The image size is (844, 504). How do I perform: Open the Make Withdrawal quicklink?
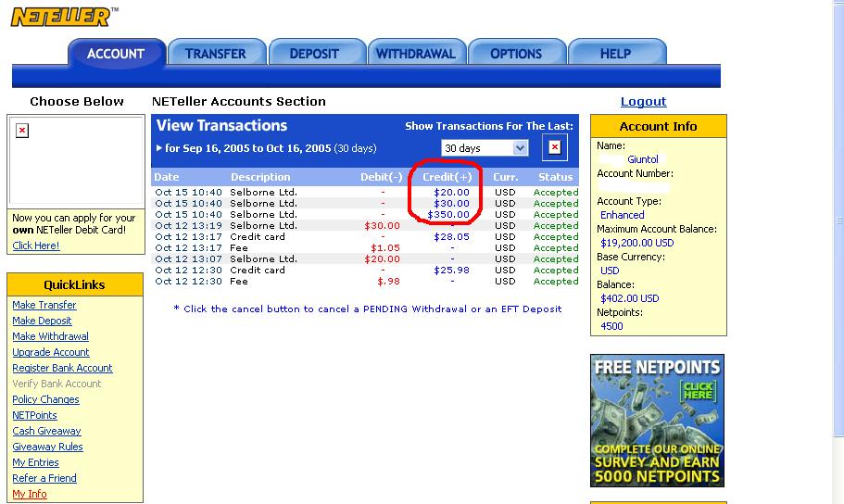(51, 336)
